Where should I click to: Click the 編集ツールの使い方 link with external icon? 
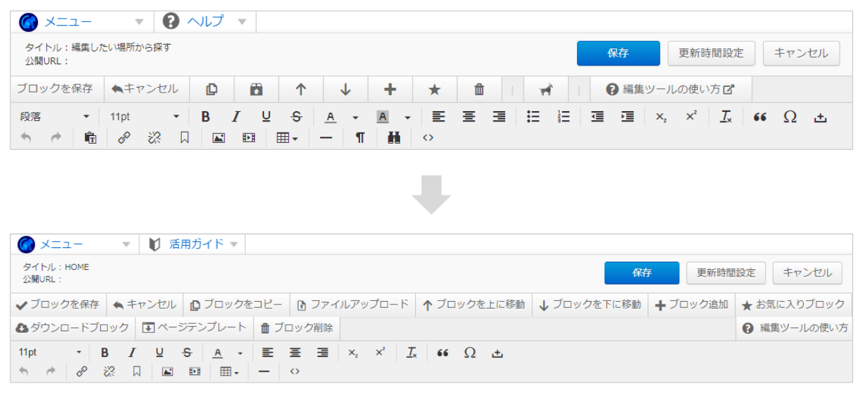670,90
